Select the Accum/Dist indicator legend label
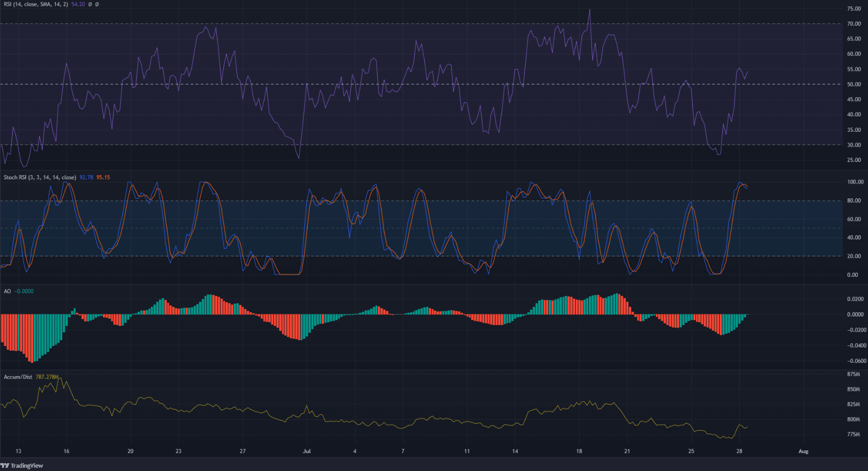 click(x=18, y=377)
